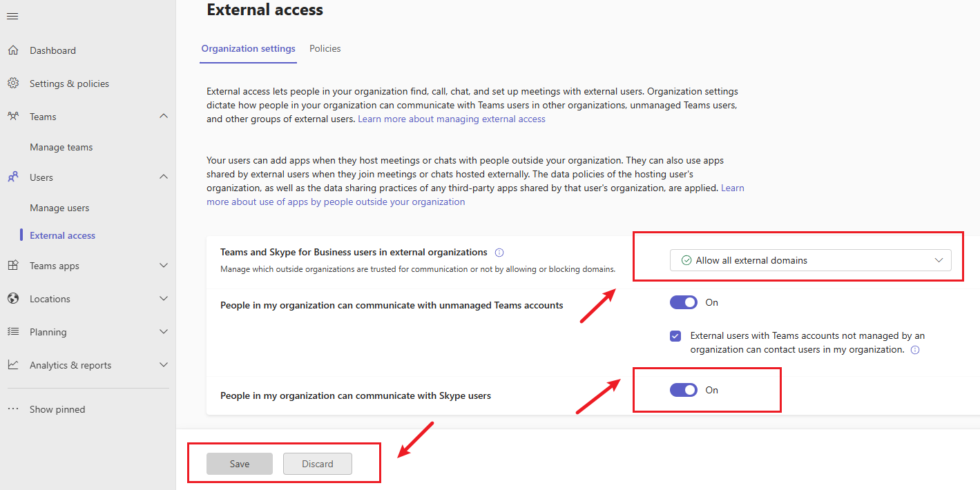The height and width of the screenshot is (490, 980).
Task: Click info icon next to external organizations heading
Action: pos(499,253)
